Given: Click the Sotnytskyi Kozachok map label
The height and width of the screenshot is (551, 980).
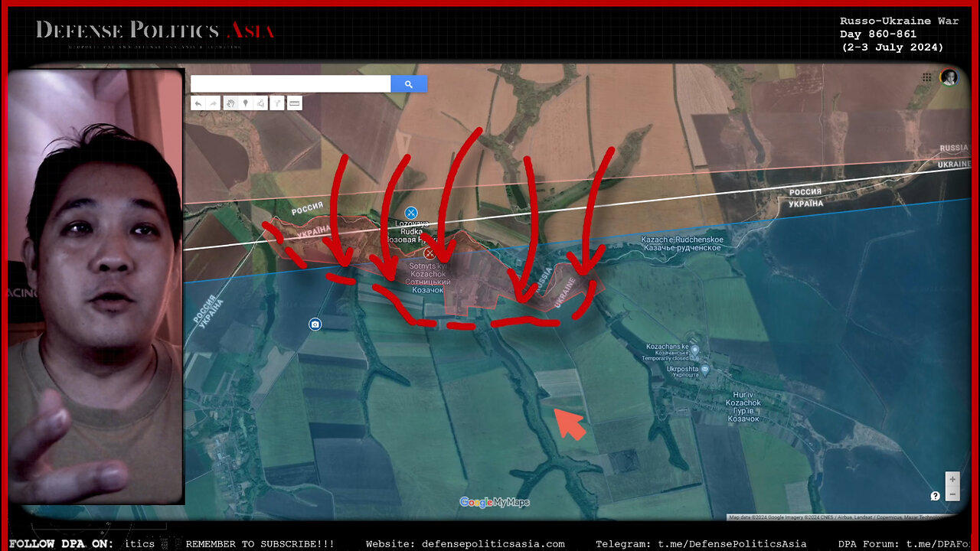Looking at the screenshot, I should click(x=429, y=279).
